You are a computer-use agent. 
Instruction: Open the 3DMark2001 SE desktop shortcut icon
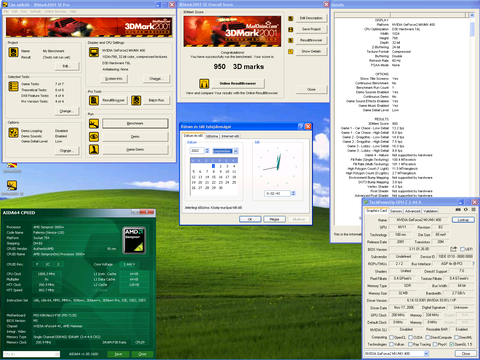point(12,185)
